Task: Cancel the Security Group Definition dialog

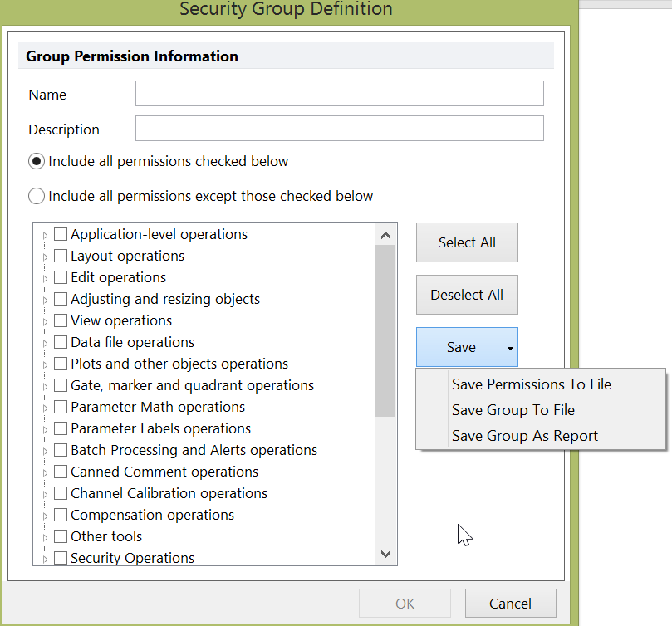Action: 510,604
